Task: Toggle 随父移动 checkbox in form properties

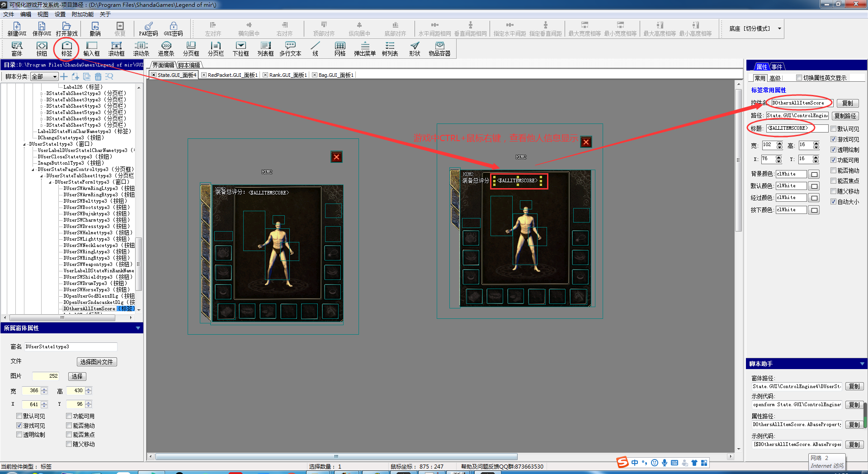Action: 69,444
